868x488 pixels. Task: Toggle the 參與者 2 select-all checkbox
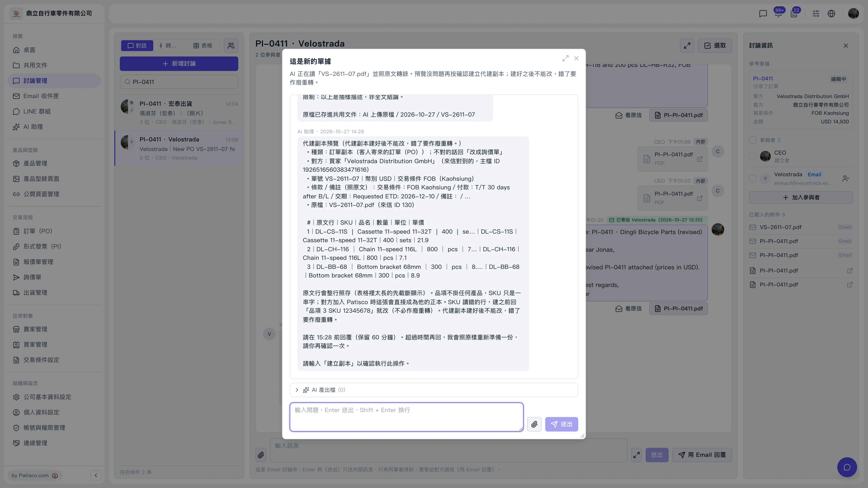pos(752,140)
